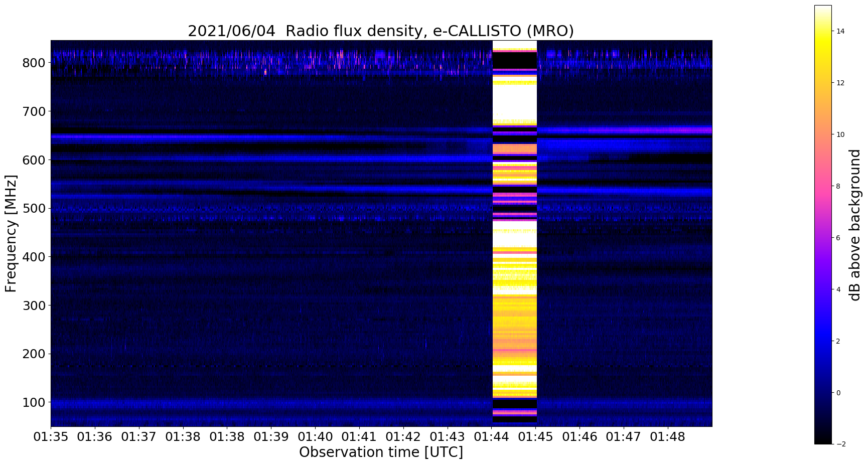The image size is (868, 465).
Task: Click the 01:42 time tick label
Action: [x=403, y=437]
